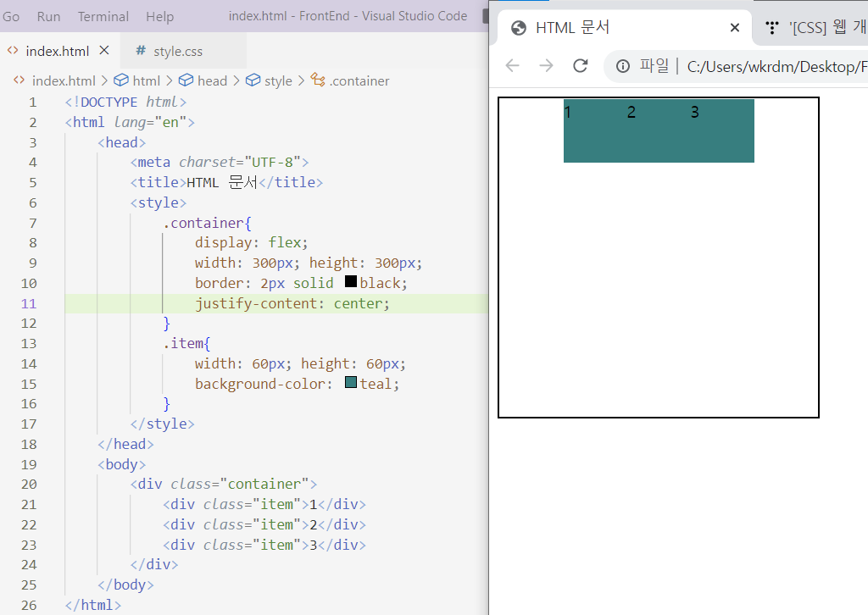Image resolution: width=868 pixels, height=615 pixels.
Task: Click the site info icon beside 파일
Action: coord(623,66)
